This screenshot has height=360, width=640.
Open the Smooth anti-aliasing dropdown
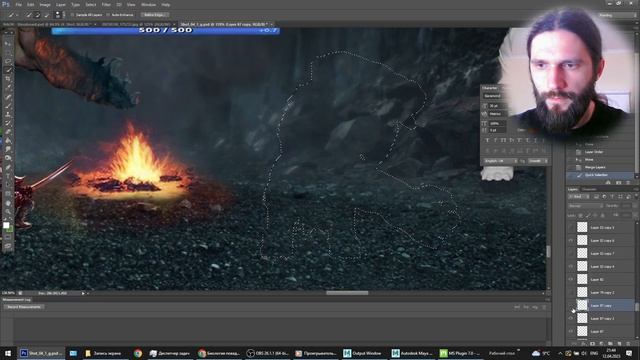[x=538, y=161]
